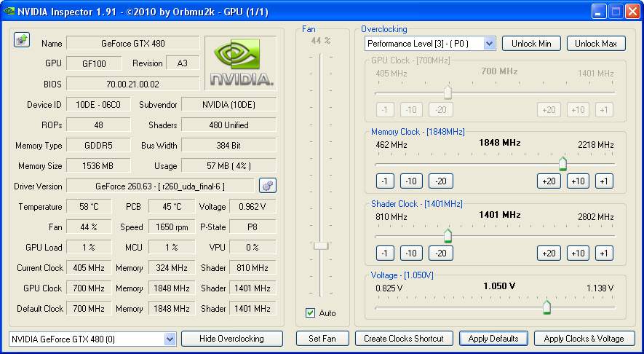Click the Memory Clock slider thumb
644x354 pixels.
point(562,164)
